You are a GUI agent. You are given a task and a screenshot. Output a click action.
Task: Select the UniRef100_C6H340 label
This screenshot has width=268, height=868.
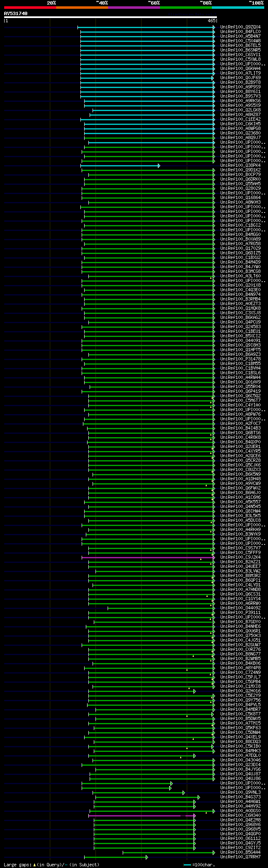(240, 816)
